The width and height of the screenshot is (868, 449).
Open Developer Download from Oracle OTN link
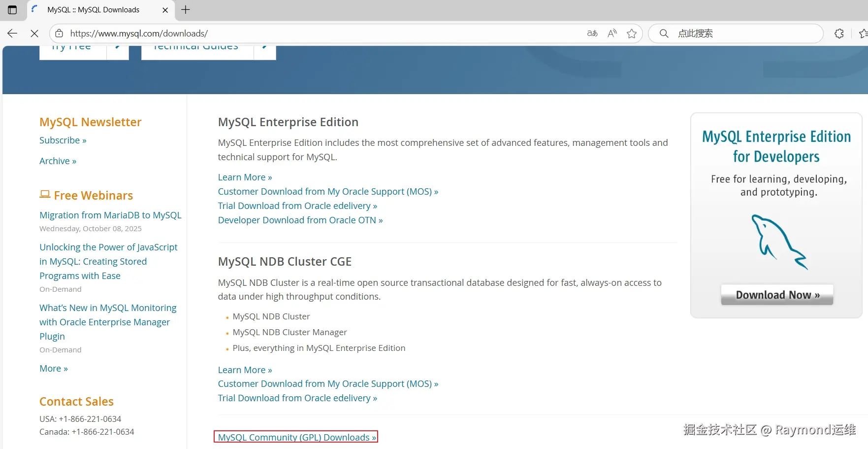pyautogui.click(x=300, y=220)
